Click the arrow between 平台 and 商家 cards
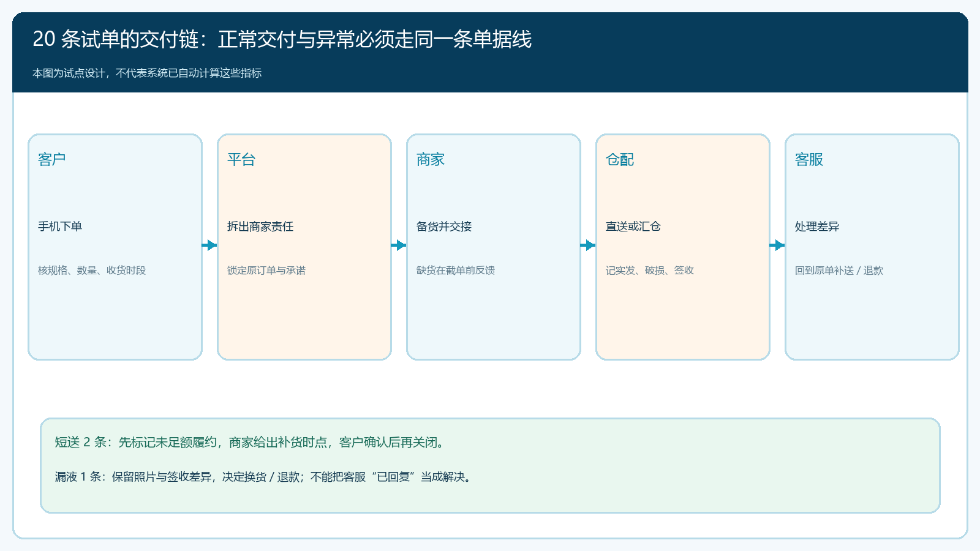Image resolution: width=980 pixels, height=551 pixels. tap(399, 246)
